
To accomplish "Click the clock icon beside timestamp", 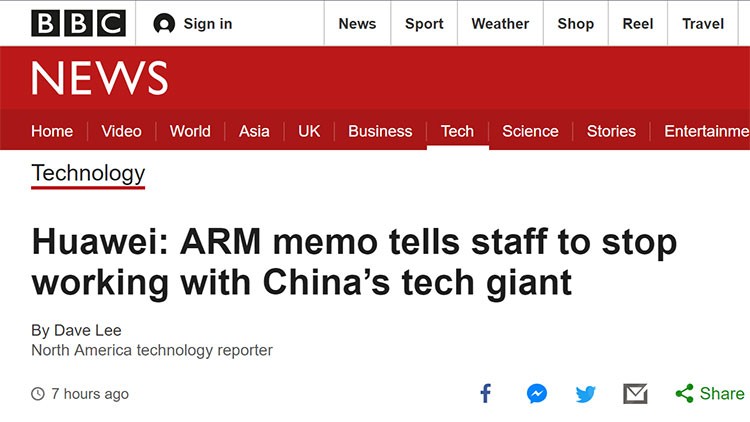I will pyautogui.click(x=38, y=394).
